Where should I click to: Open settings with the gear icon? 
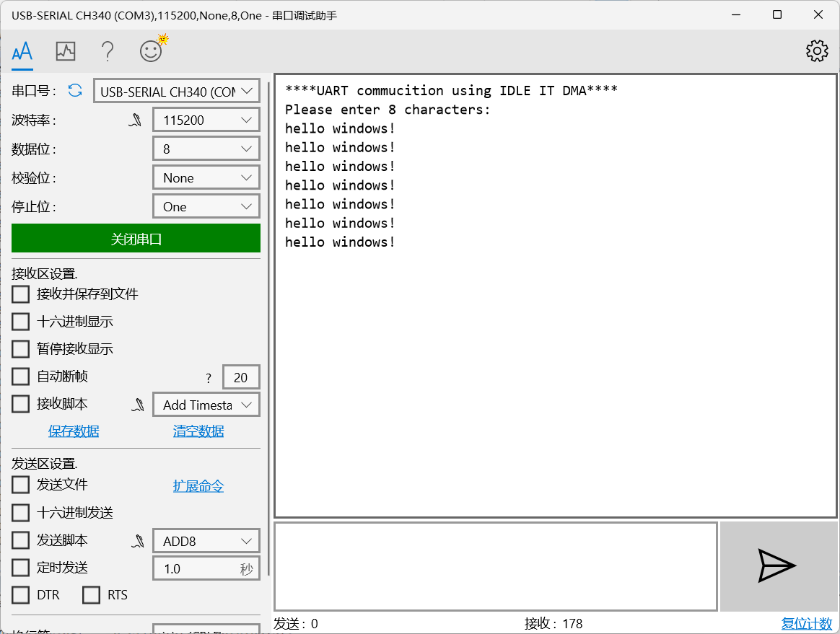coord(817,51)
